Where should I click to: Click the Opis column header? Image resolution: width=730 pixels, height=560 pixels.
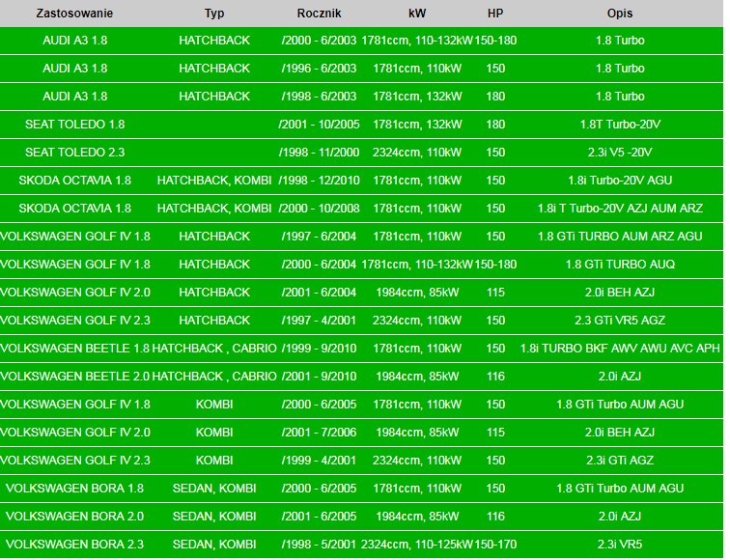620,14
